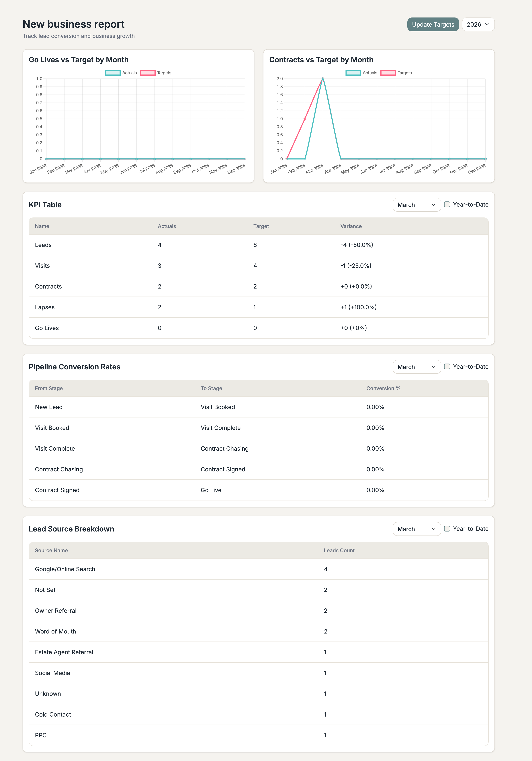
Task: Open the Pipeline Conversion Rates month dropdown
Action: [x=416, y=367]
